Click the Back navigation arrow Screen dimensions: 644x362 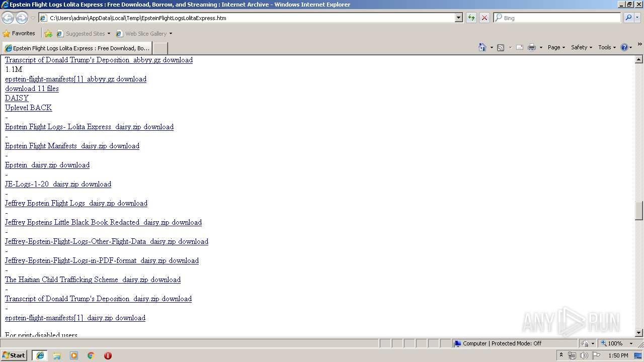(8, 18)
